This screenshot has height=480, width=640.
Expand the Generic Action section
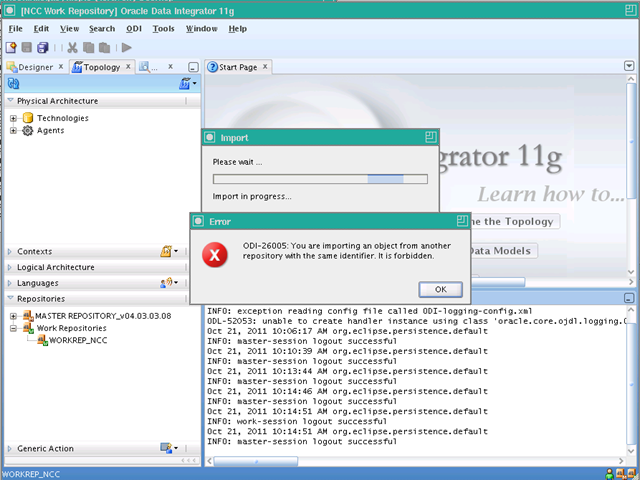(10, 449)
